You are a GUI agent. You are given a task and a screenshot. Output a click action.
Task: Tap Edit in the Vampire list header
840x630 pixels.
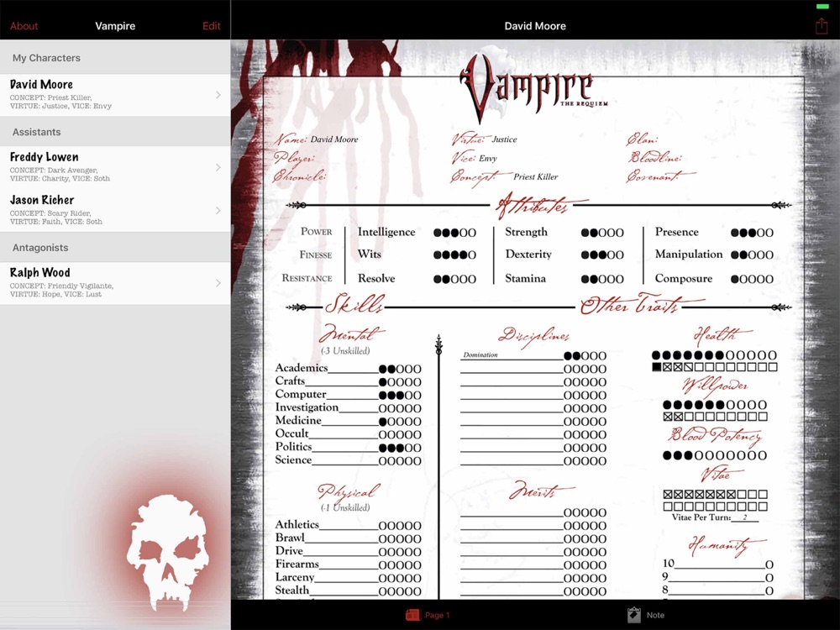point(211,26)
